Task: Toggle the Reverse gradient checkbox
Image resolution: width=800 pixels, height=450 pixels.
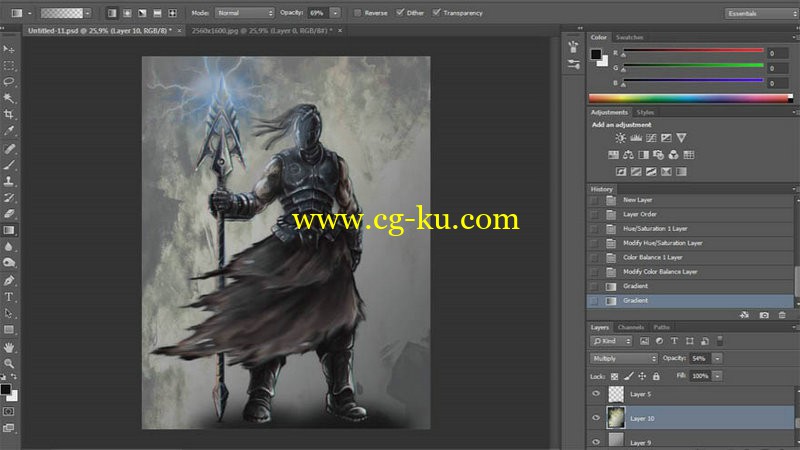Action: pos(358,13)
